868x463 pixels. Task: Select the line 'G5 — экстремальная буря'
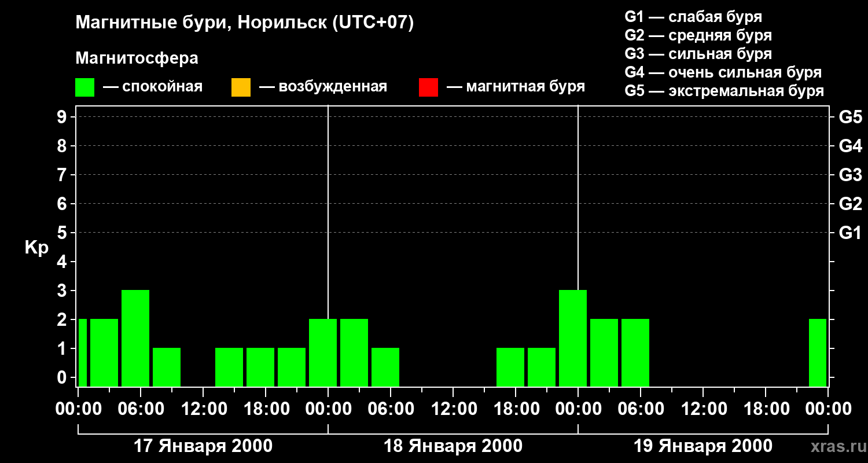(724, 91)
